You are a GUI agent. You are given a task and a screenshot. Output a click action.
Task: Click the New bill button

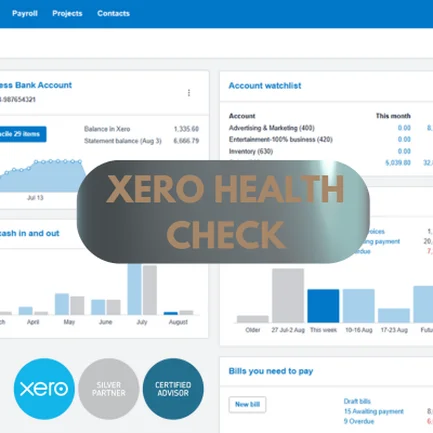point(247,404)
